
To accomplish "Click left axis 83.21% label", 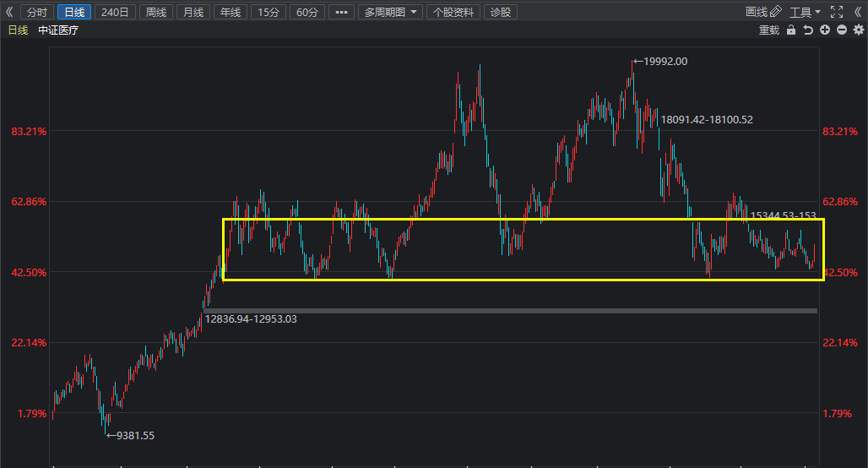I will (29, 131).
